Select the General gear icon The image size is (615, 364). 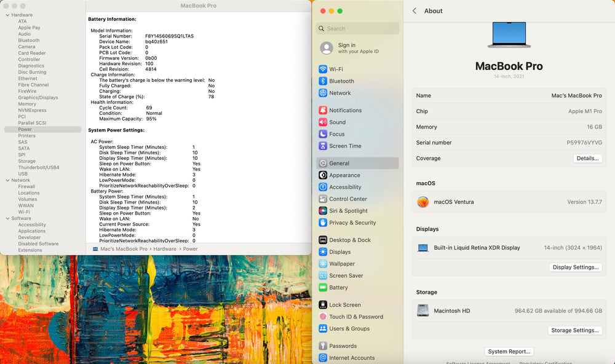323,163
